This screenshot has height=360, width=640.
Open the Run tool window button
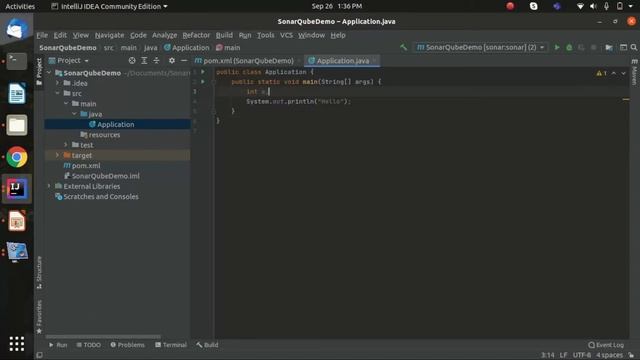[58, 345]
